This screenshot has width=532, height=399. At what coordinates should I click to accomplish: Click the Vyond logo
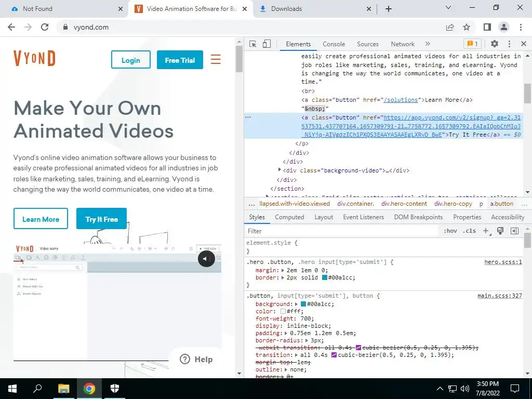coord(34,58)
